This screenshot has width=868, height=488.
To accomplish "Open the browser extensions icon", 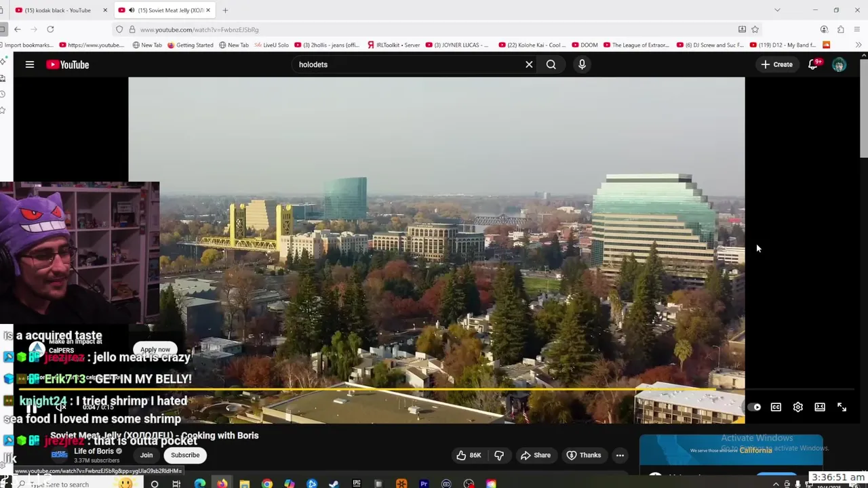I will click(x=840, y=29).
